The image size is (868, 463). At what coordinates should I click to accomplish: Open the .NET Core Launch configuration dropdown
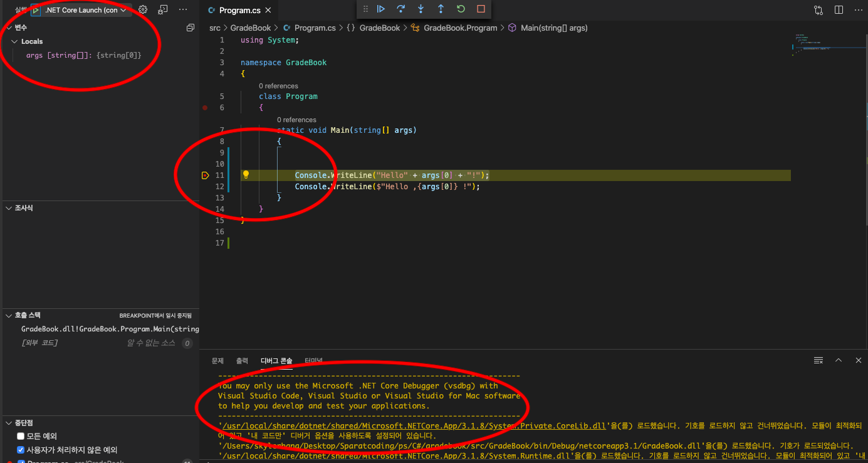(x=85, y=10)
